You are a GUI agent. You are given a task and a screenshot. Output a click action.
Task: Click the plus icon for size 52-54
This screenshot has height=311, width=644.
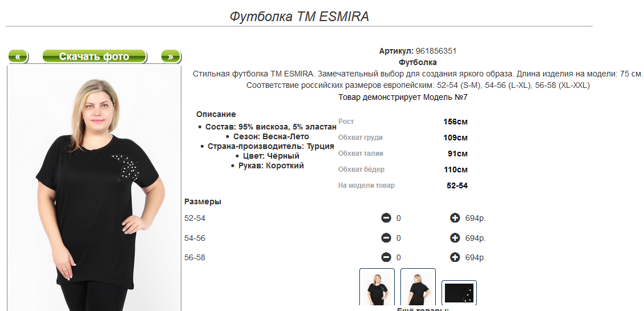[455, 218]
